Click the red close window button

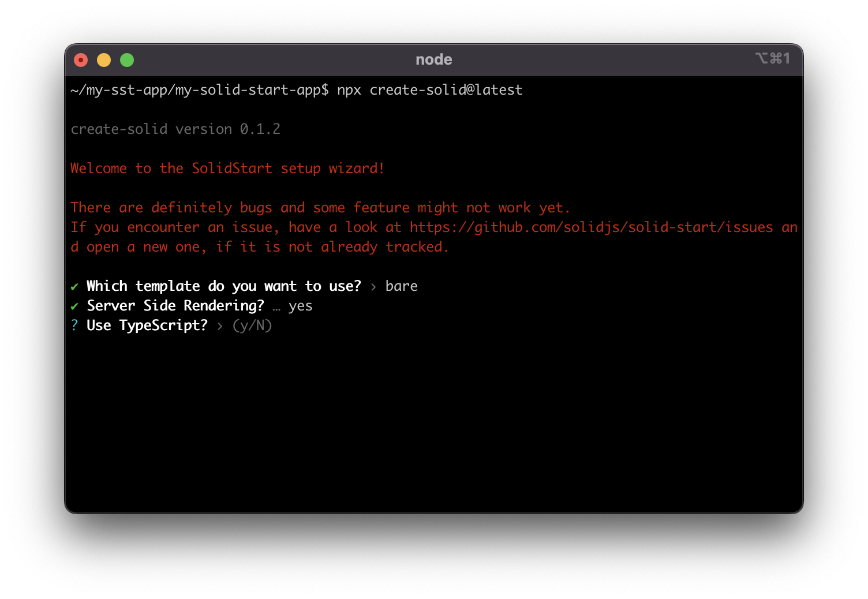pyautogui.click(x=81, y=60)
